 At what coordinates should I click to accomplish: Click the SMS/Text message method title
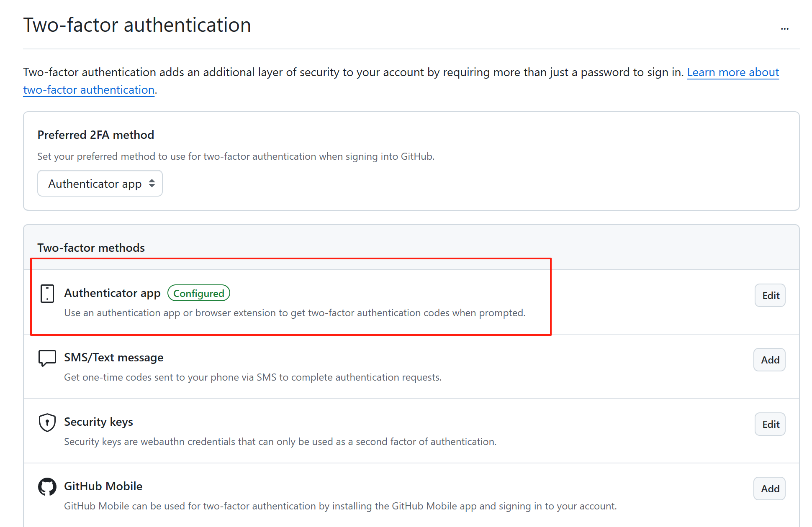click(113, 358)
